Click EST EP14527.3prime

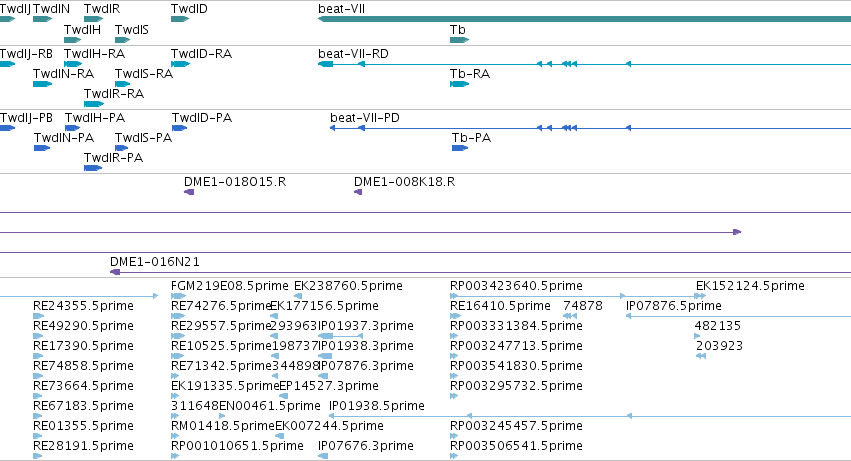[329, 386]
